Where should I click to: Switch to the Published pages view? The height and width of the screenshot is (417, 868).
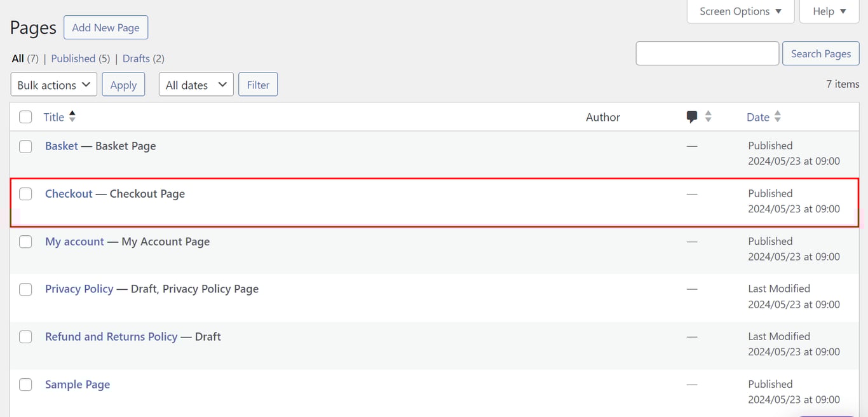73,58
